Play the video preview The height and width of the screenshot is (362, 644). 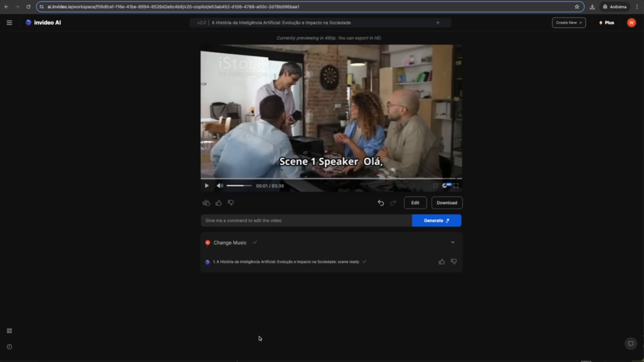(x=207, y=185)
